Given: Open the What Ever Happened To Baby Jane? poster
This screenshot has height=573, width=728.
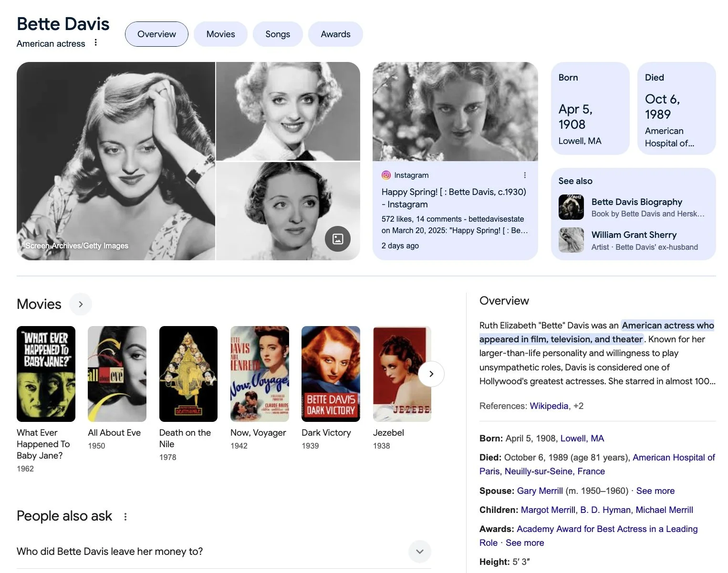Looking at the screenshot, I should 46,374.
